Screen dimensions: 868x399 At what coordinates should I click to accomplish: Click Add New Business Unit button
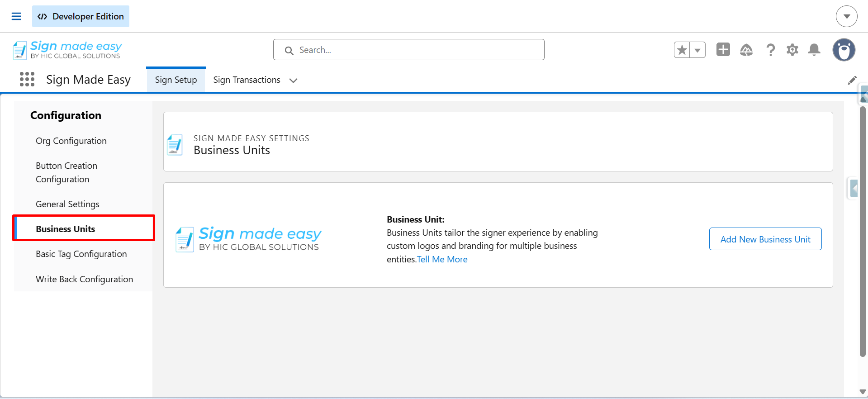(765, 239)
